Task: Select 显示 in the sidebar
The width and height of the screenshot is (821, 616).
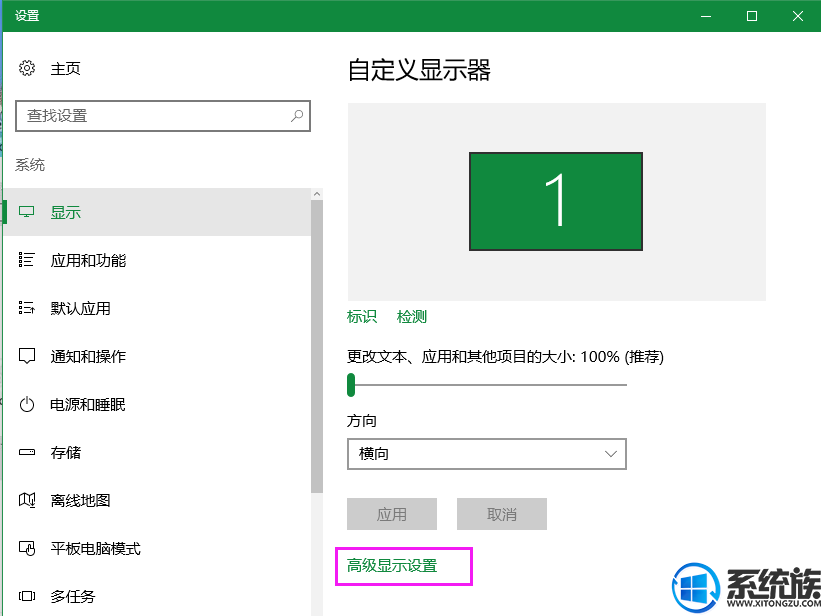Action: (x=157, y=212)
